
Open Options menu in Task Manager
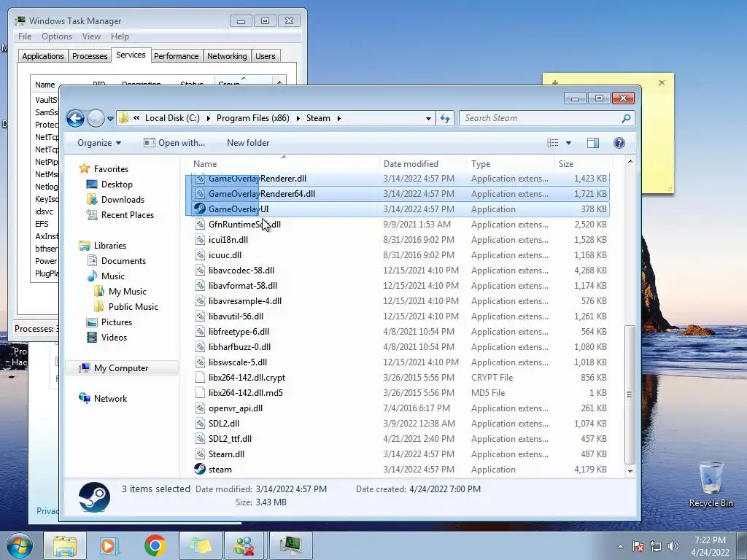57,36
